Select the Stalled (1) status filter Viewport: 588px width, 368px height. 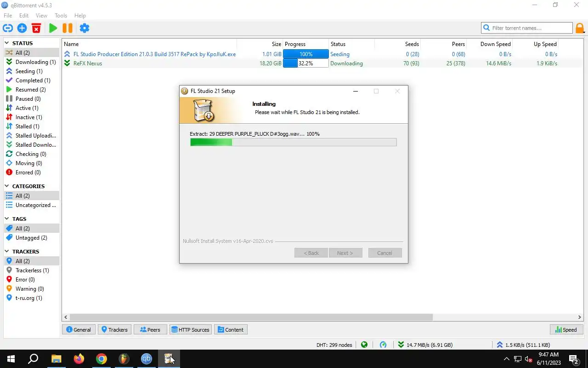32,126
